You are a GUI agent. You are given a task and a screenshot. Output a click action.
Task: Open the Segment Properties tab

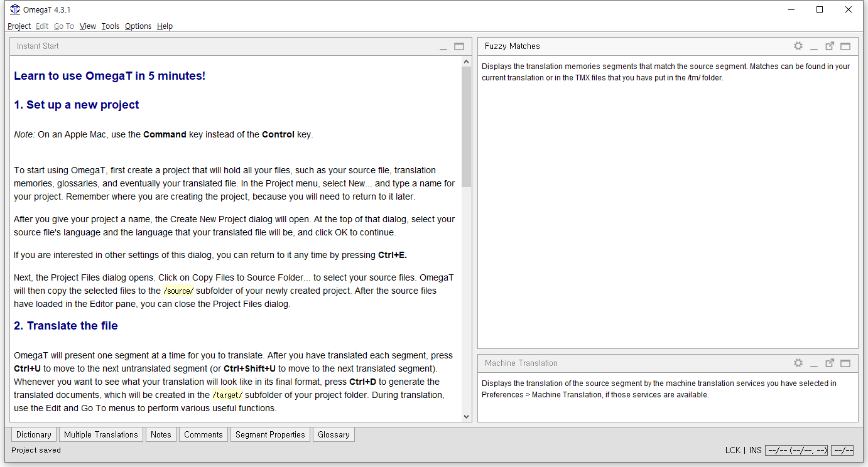coord(270,434)
